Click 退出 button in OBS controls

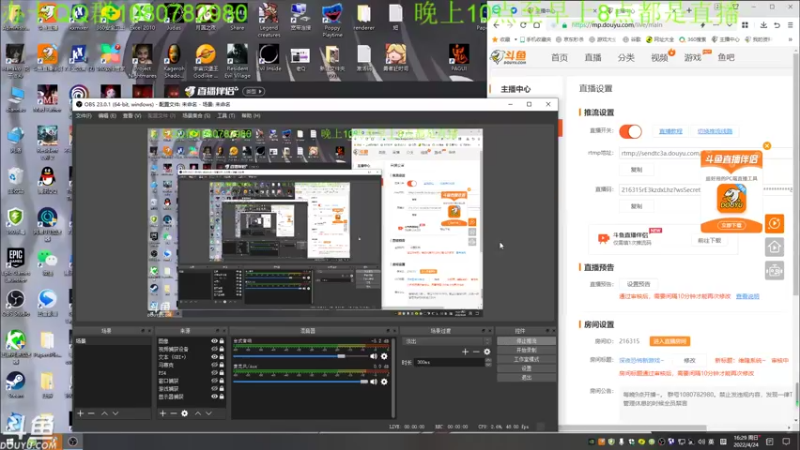(x=527, y=378)
